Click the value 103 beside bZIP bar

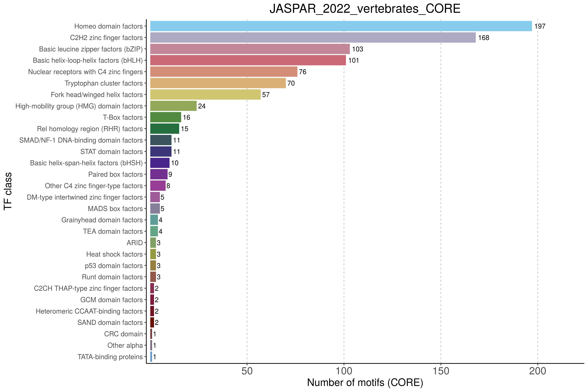click(x=358, y=49)
